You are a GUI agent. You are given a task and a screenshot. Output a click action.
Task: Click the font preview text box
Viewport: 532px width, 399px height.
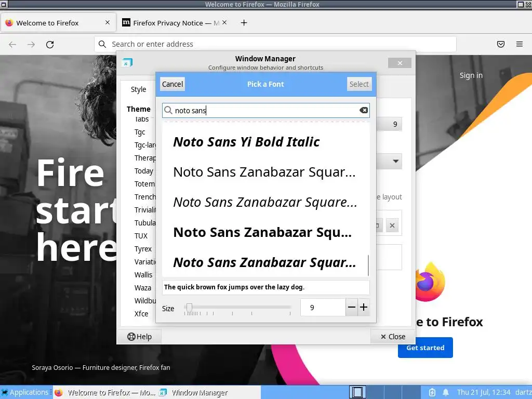click(x=265, y=287)
